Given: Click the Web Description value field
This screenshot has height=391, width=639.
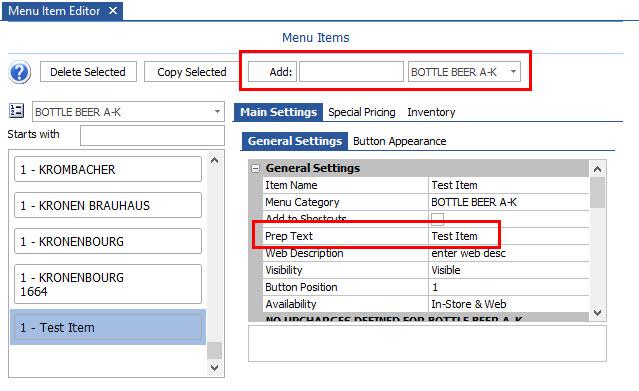Looking at the screenshot, I should pos(509,253).
